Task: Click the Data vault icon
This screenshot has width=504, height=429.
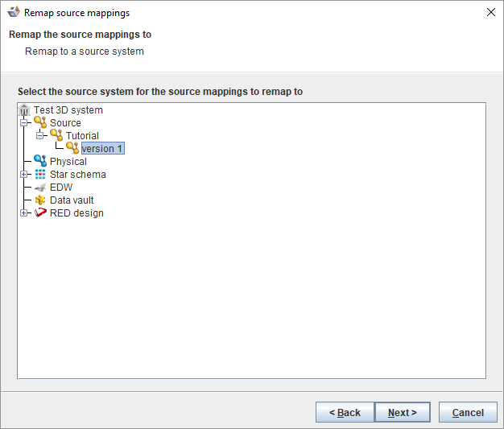Action: (x=40, y=200)
